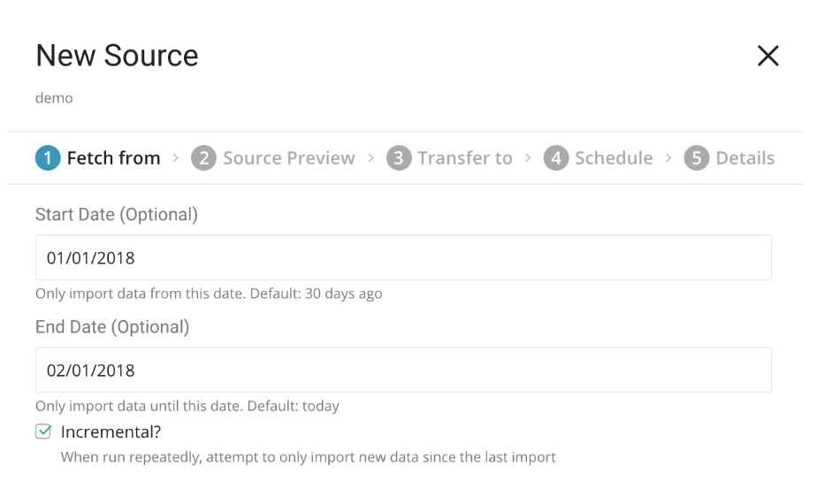Click the step 3 number badge
Screen dimensions: 824x504
pyautogui.click(x=399, y=158)
